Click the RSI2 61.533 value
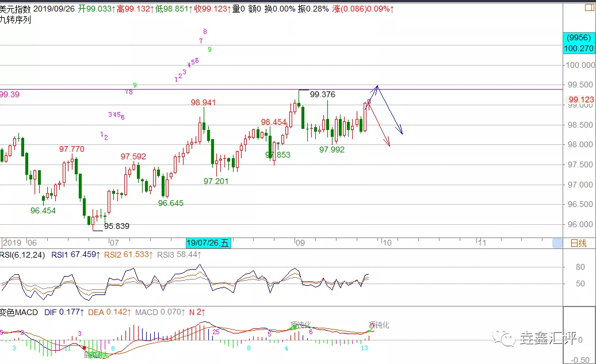 (128, 255)
